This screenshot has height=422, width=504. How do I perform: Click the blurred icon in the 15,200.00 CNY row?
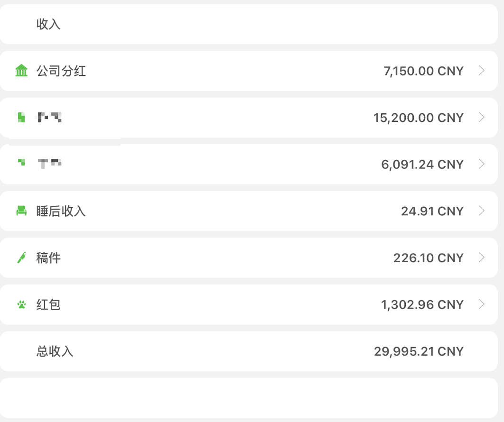tap(20, 117)
